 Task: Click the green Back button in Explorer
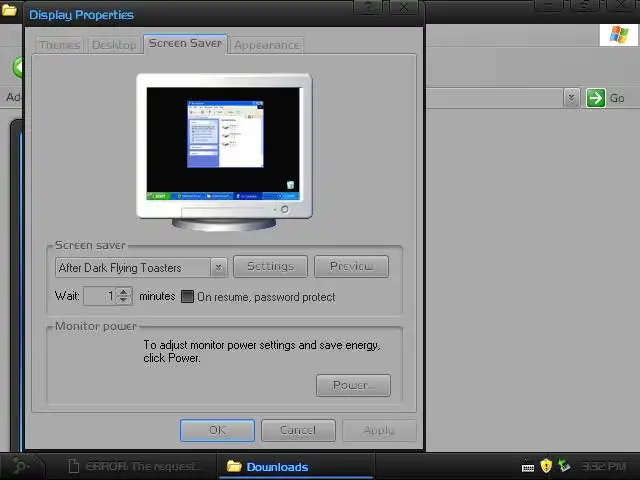click(18, 67)
